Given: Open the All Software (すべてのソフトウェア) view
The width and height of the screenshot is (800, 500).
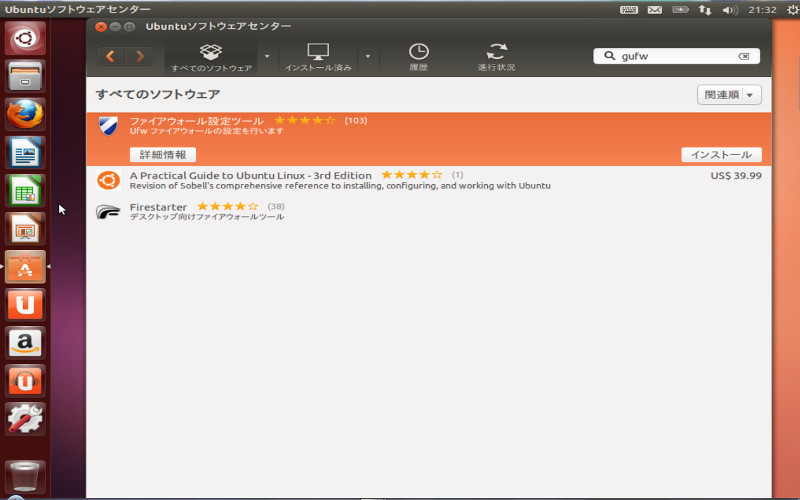Looking at the screenshot, I should tap(211, 57).
